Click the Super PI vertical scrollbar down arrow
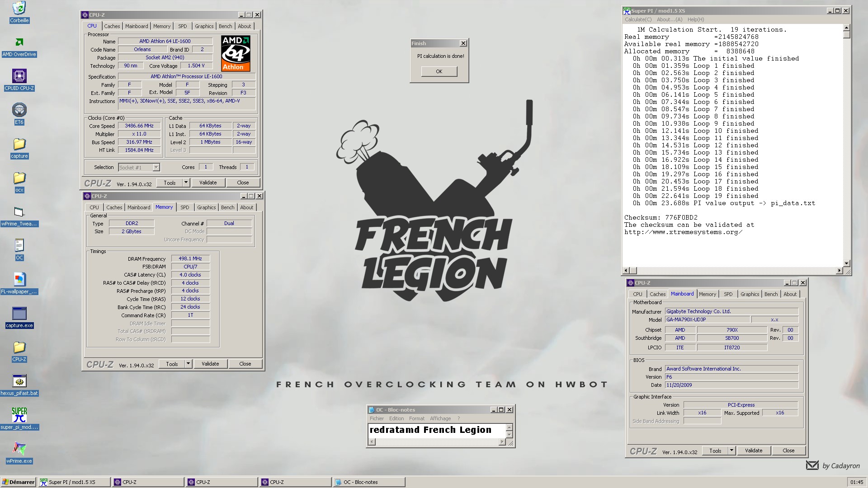 (x=847, y=263)
